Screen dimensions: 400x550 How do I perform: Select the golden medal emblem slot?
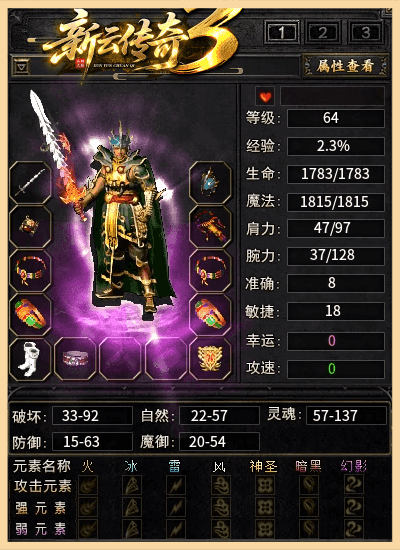click(x=210, y=359)
